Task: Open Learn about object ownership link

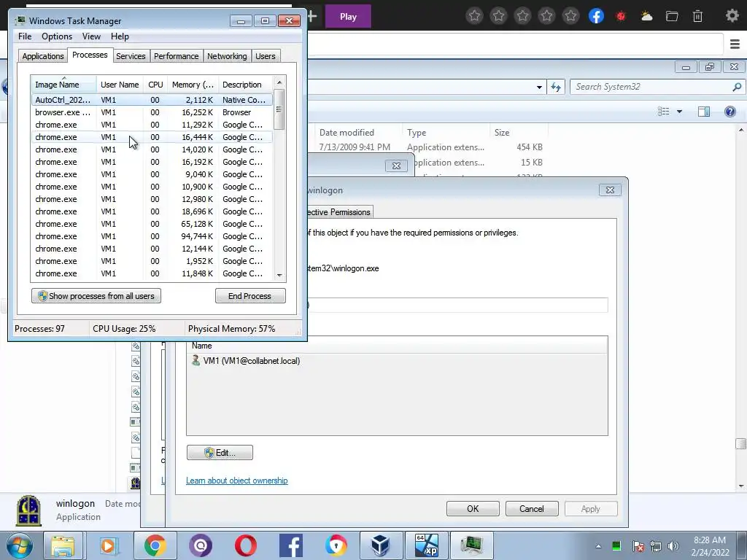Action: (x=237, y=481)
